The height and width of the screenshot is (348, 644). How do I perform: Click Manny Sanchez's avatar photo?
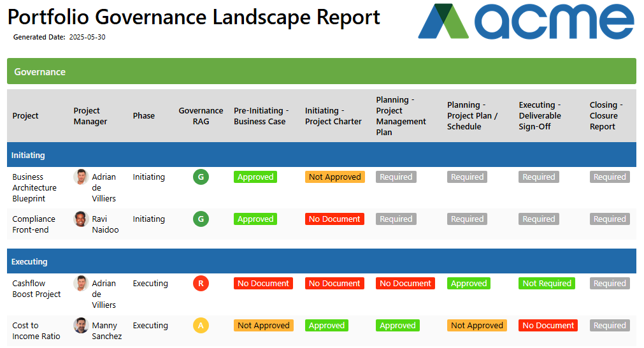click(x=81, y=326)
